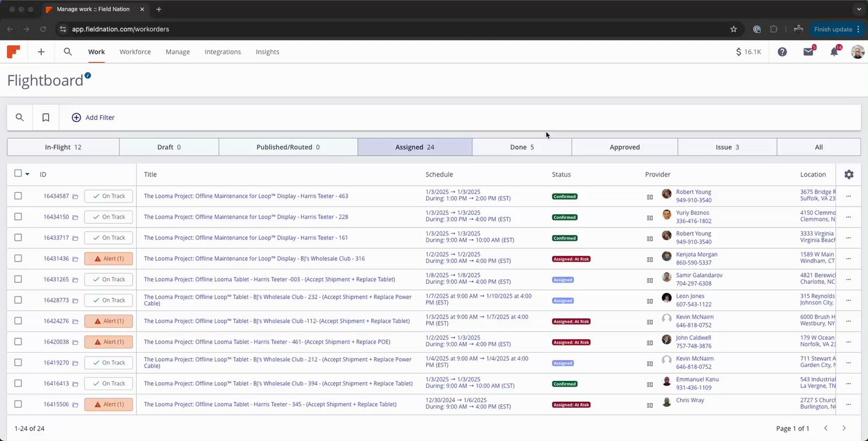Open column settings gear icon

849,175
